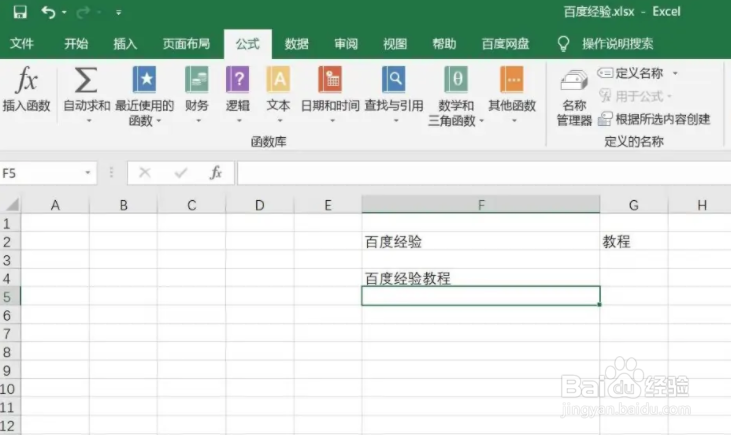The height and width of the screenshot is (435, 731).
Task: Select row 10 header
Action: pyautogui.click(x=10, y=389)
